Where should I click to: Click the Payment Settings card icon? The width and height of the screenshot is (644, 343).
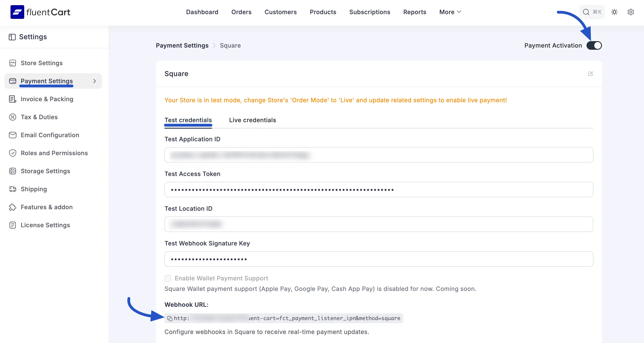click(x=12, y=81)
